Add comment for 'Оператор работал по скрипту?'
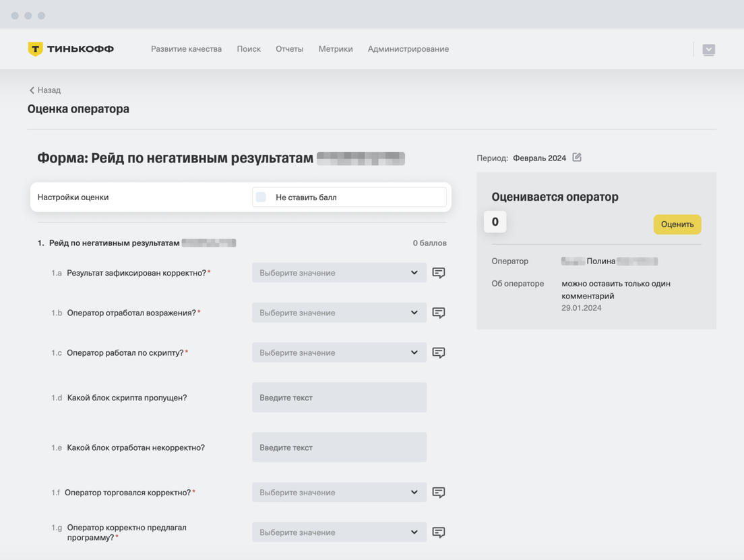This screenshot has height=560, width=744. pyautogui.click(x=439, y=352)
